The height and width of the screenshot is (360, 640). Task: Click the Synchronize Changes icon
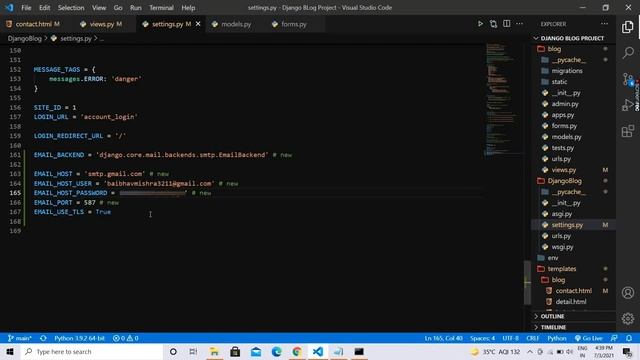click(43, 338)
